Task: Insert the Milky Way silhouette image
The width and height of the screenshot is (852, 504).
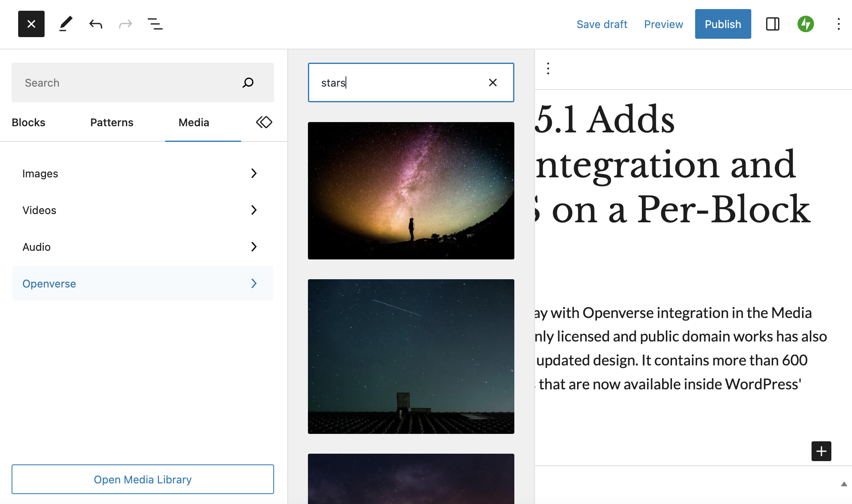Action: 411,191
